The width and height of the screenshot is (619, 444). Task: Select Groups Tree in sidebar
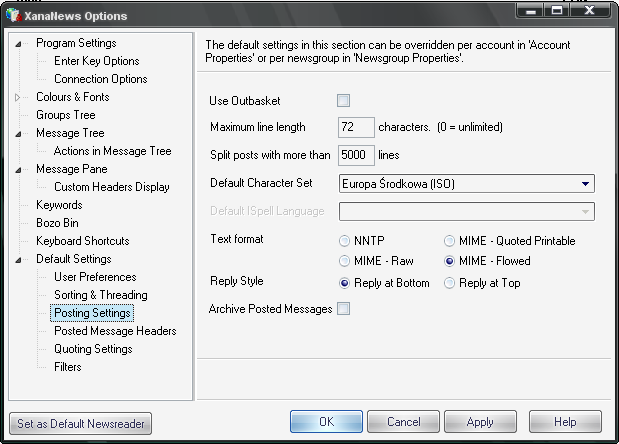click(66, 115)
